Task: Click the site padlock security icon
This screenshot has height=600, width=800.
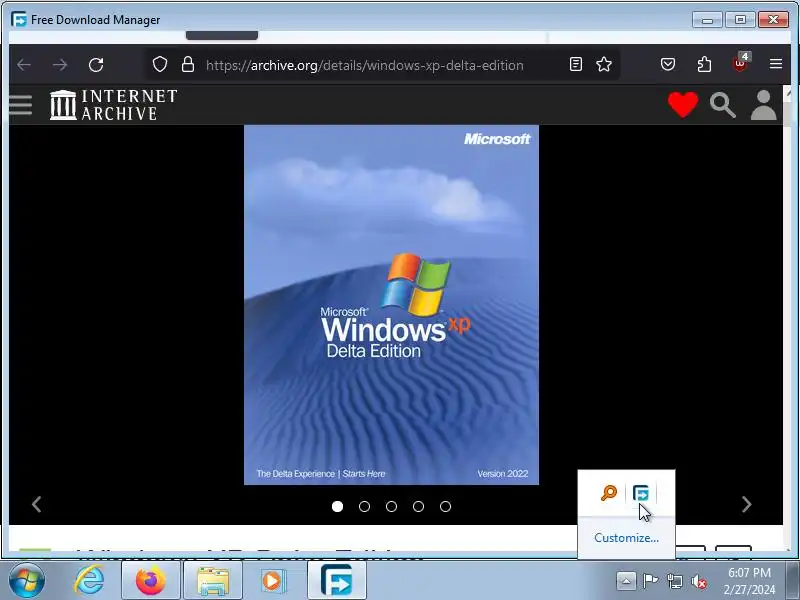Action: 188,64
